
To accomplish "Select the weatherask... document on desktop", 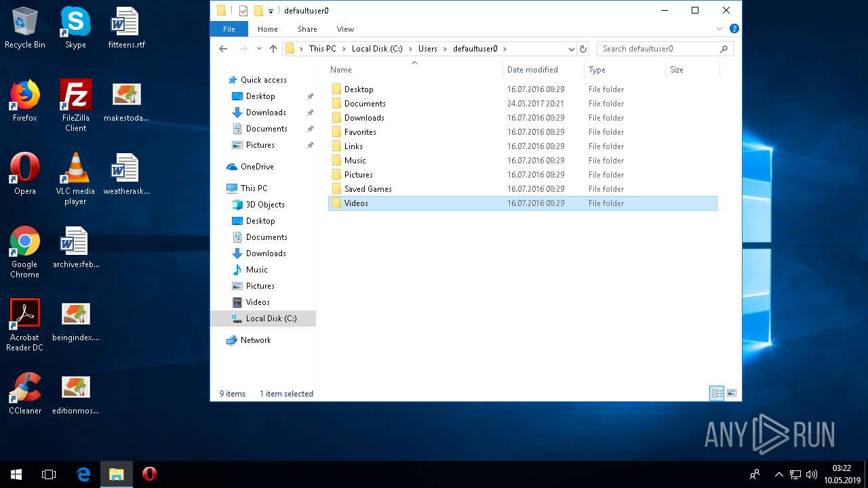I will pos(126,175).
